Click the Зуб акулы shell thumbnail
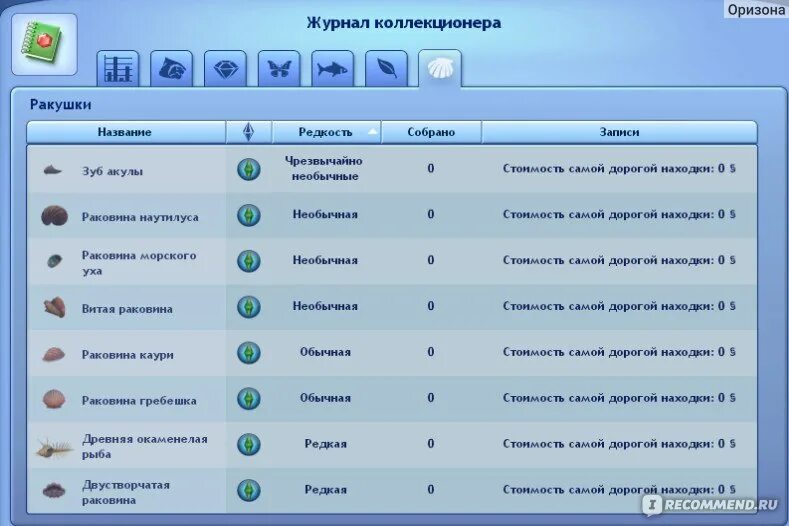Image resolution: width=789 pixels, height=526 pixels. coord(52,170)
